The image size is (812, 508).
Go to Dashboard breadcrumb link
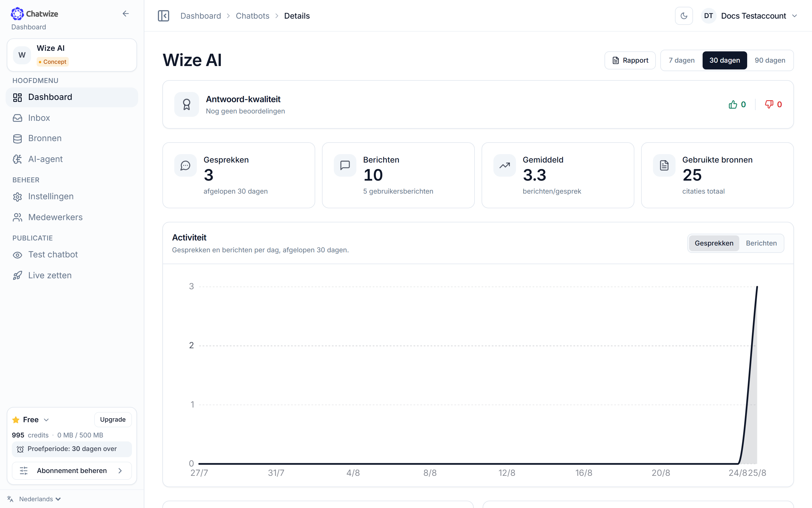click(x=201, y=16)
